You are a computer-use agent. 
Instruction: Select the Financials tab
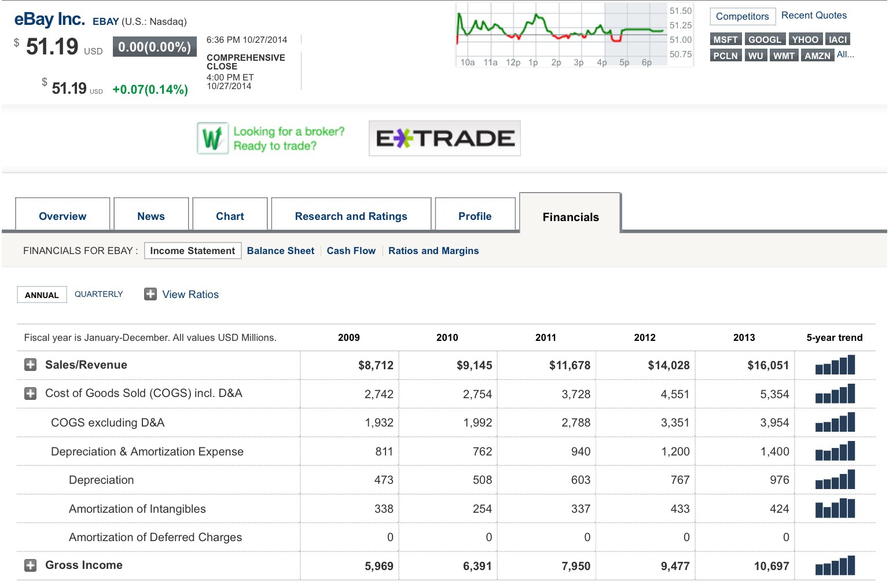pyautogui.click(x=571, y=214)
